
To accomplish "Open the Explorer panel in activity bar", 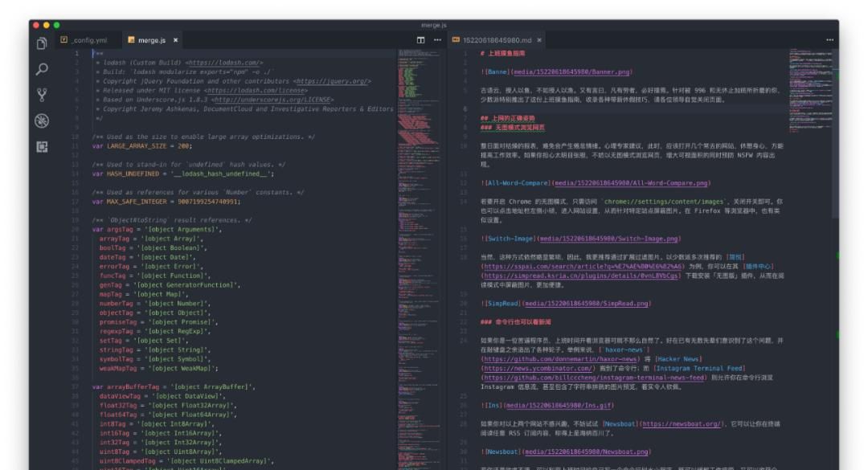I will coord(42,44).
